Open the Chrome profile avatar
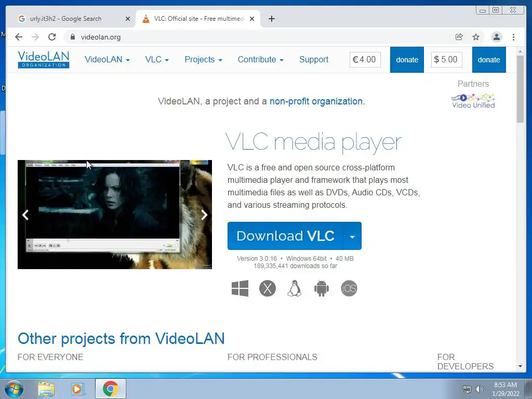This screenshot has width=532, height=399. (496, 37)
